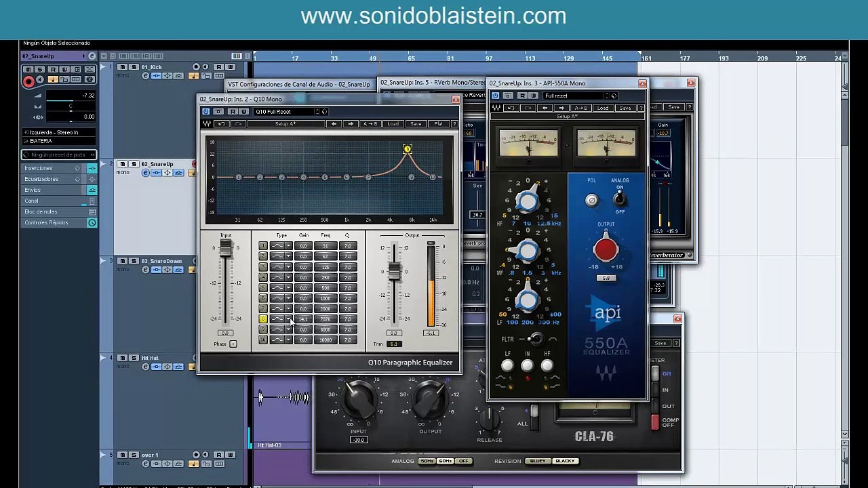Mute the 02_SnareUp track
Viewport: 868px width, 488px height.
(123, 164)
